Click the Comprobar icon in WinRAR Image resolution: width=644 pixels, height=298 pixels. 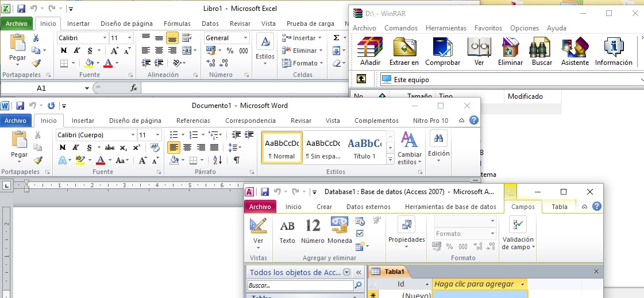point(442,47)
